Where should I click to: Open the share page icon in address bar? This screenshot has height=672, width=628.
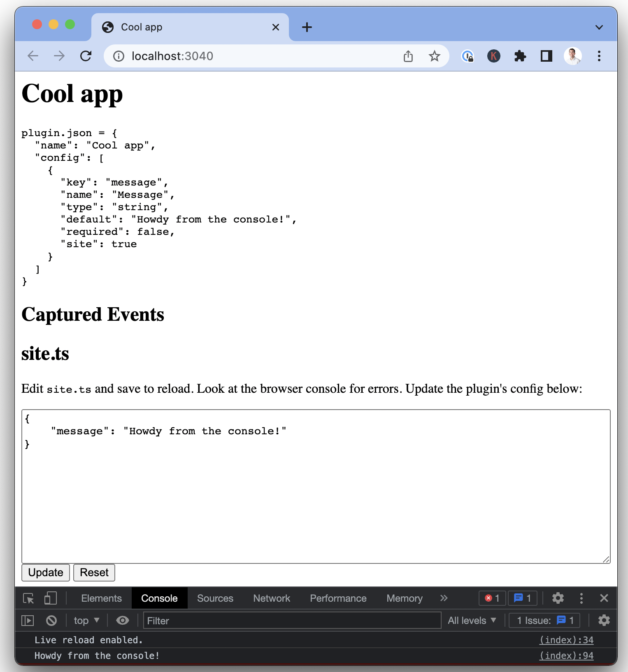408,56
